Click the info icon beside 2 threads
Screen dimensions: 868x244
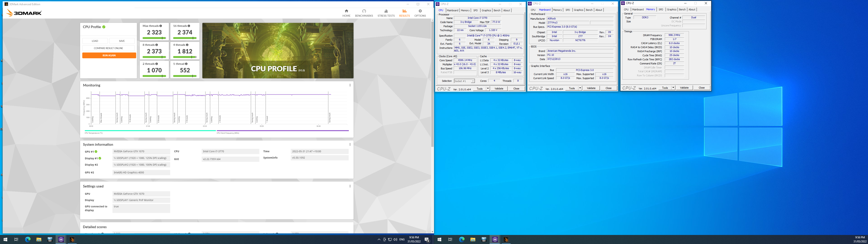[x=157, y=64]
